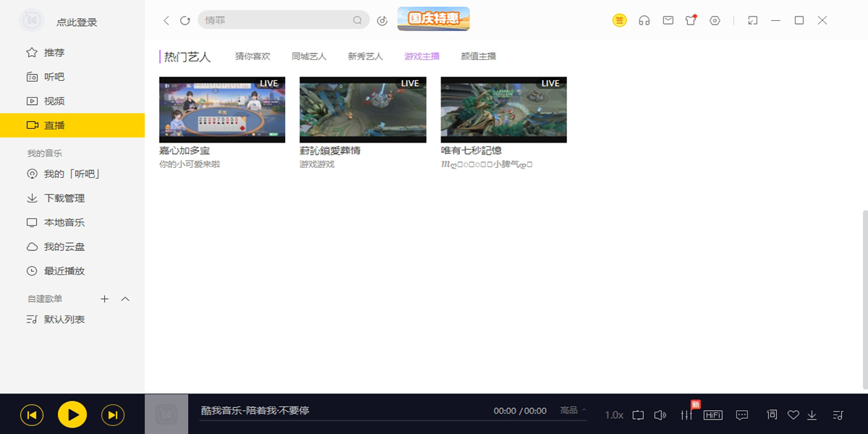The image size is (868, 434).
Task: Click the song title 酷我音乐-陪着我·不要停
Action: [255, 411]
